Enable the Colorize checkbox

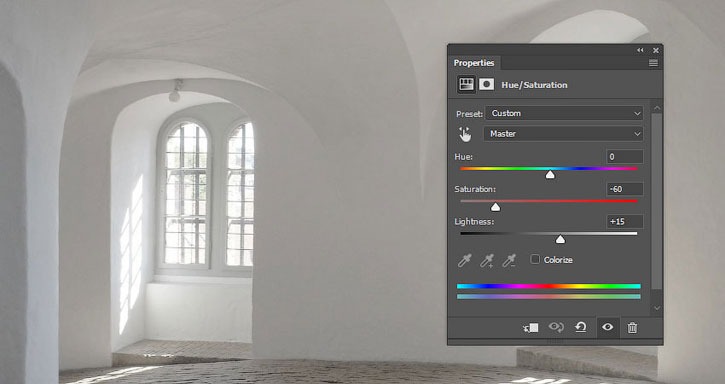(535, 259)
